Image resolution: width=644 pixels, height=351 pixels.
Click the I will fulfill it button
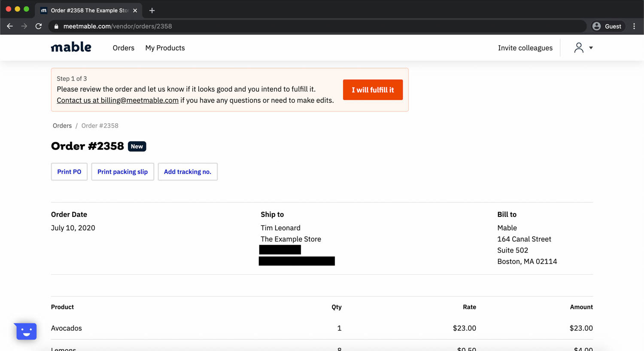[373, 90]
